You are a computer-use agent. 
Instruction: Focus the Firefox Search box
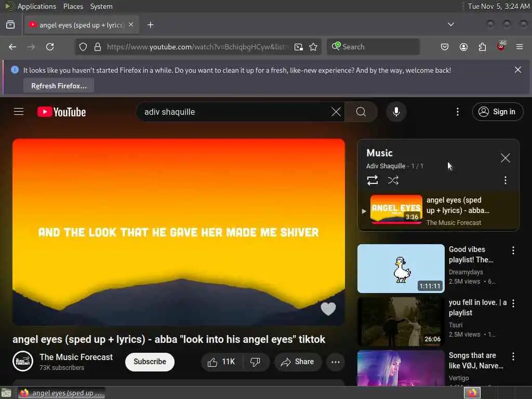coord(373,47)
